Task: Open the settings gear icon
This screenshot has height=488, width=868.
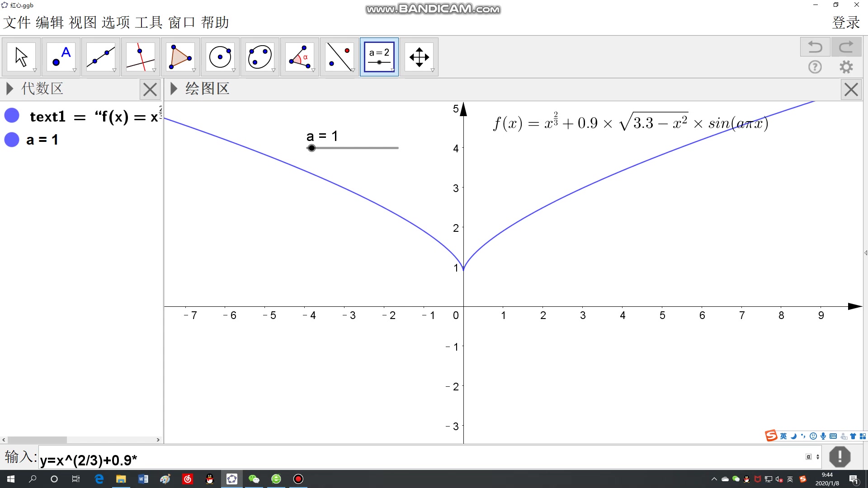Action: (x=846, y=67)
